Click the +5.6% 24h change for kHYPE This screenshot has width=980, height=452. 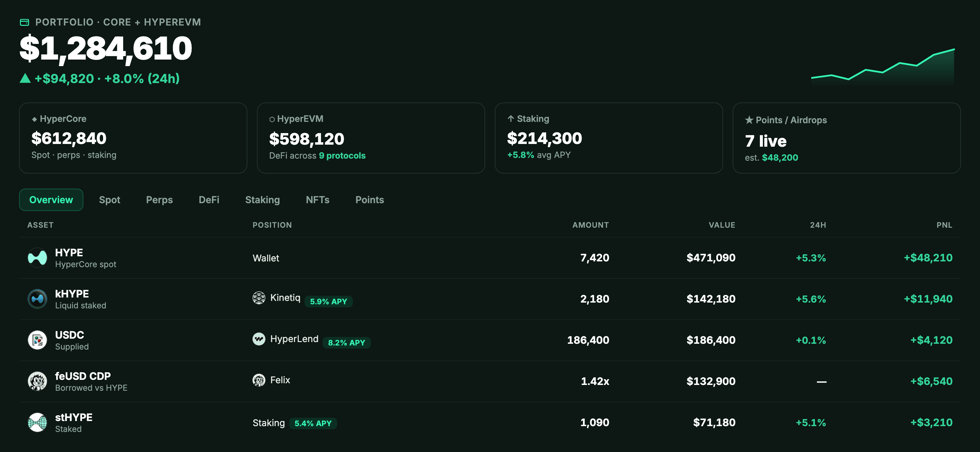point(811,299)
